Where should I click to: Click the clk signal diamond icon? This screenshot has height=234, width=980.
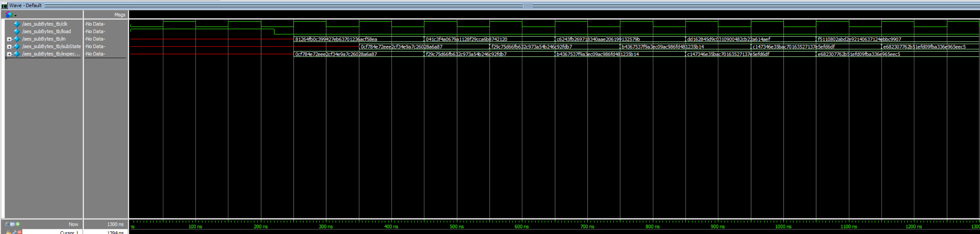click(16, 24)
